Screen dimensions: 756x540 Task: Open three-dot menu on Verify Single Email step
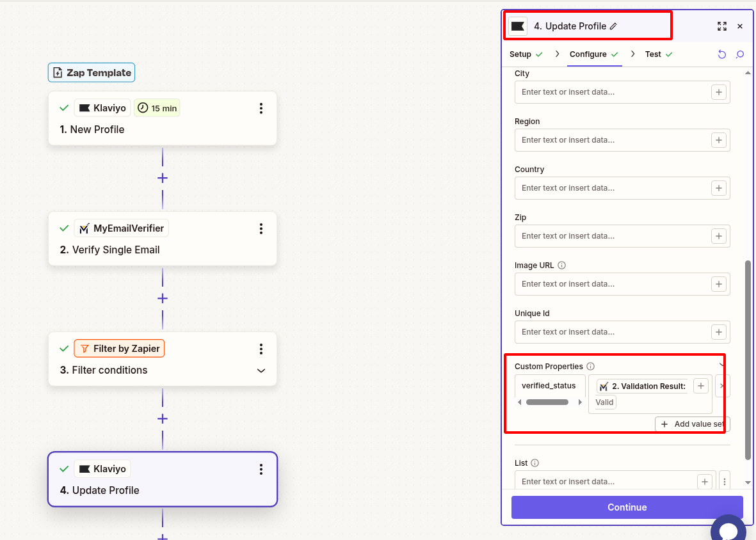(261, 228)
